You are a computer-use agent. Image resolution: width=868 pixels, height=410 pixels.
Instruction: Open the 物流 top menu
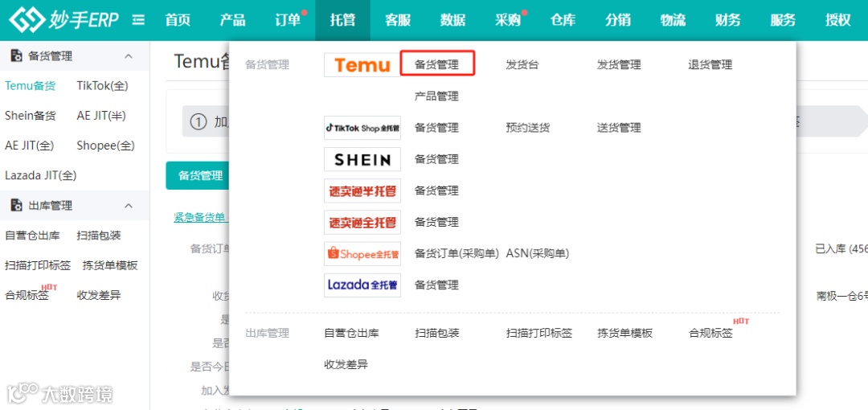(x=673, y=21)
